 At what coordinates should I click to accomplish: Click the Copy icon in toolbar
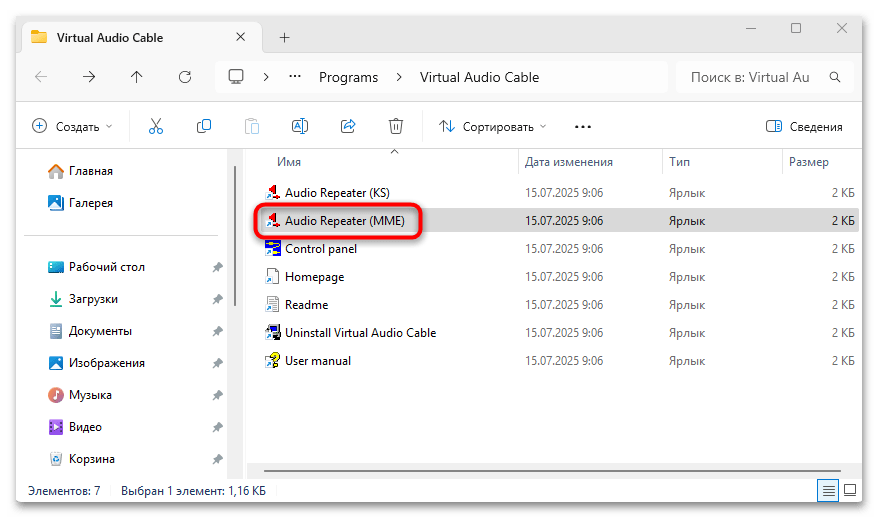204,127
